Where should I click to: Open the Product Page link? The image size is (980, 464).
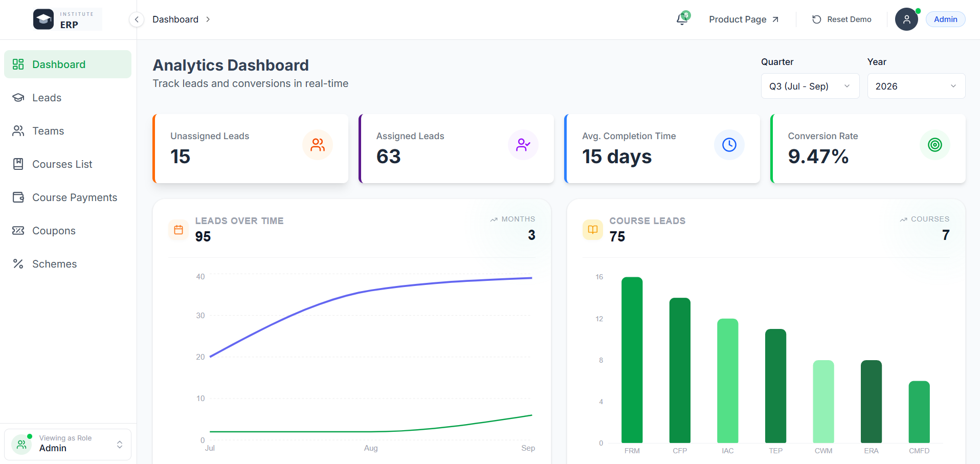(744, 19)
